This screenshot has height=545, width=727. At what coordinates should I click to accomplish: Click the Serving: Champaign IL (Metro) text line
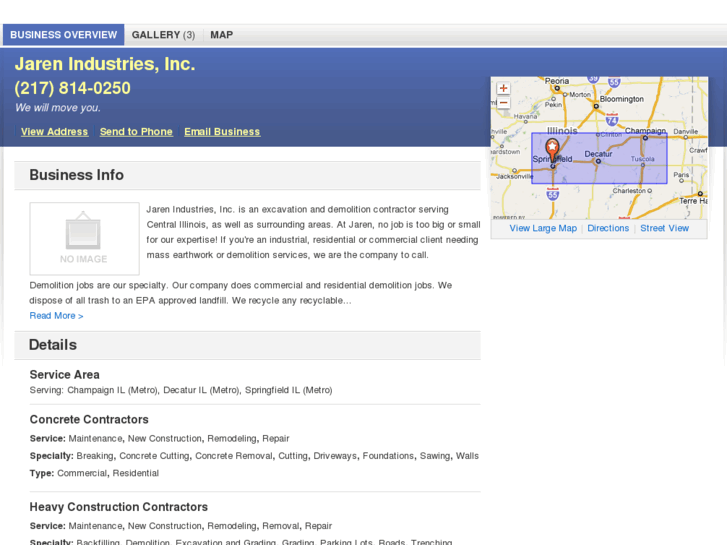(181, 390)
